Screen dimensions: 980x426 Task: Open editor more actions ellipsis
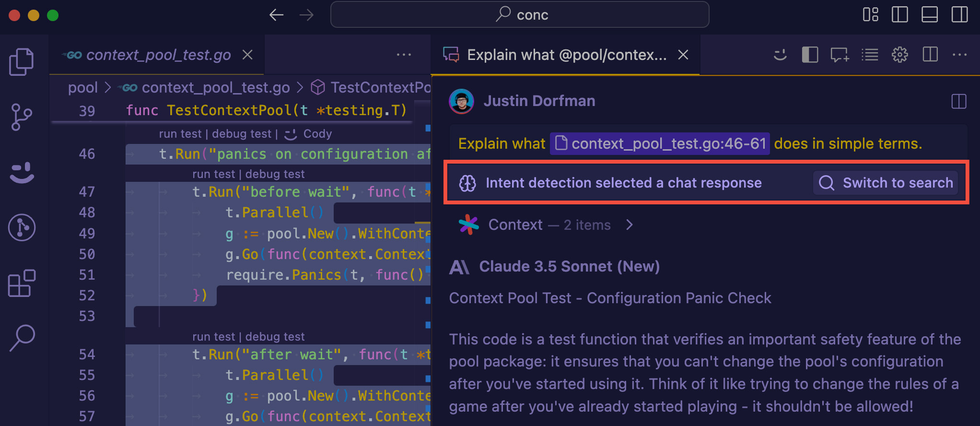pos(404,55)
